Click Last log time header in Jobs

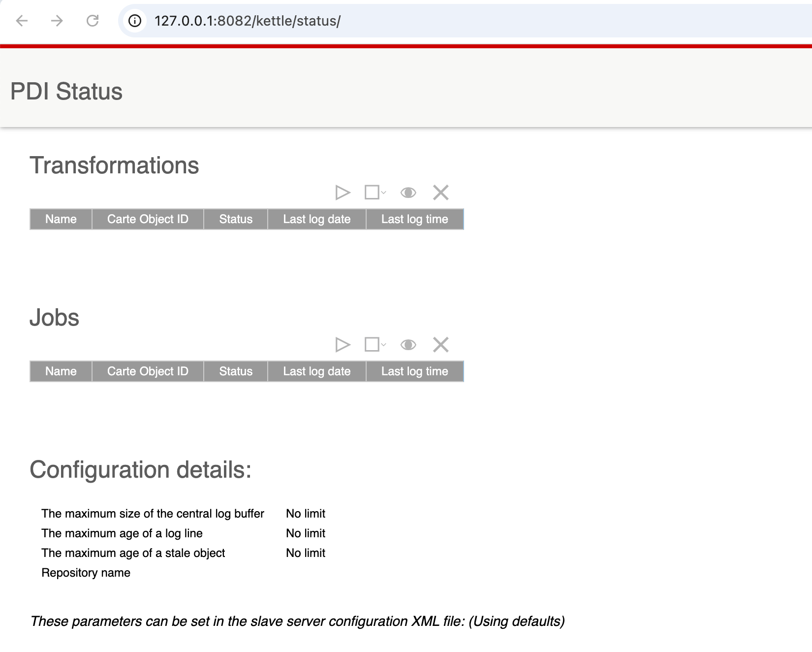(x=415, y=371)
